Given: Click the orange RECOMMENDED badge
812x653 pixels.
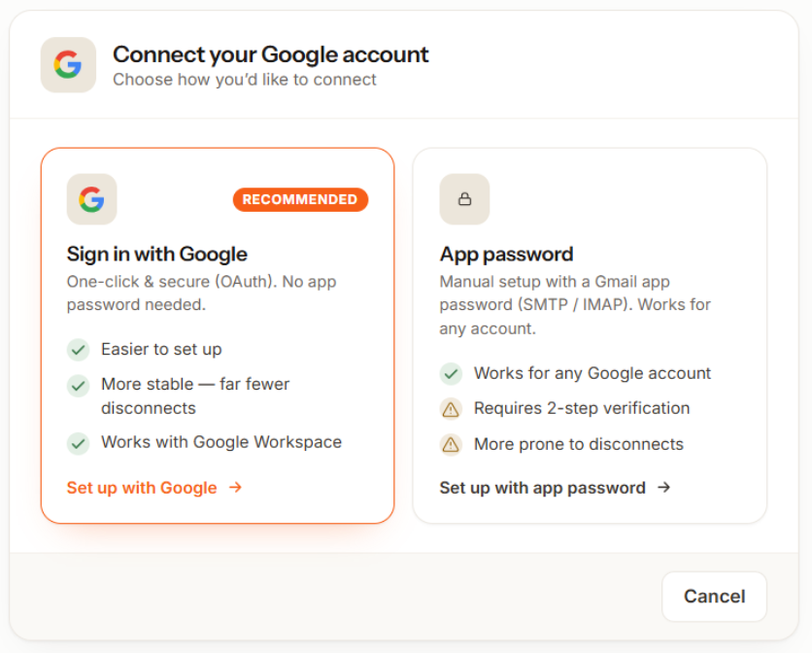Looking at the screenshot, I should point(300,199).
